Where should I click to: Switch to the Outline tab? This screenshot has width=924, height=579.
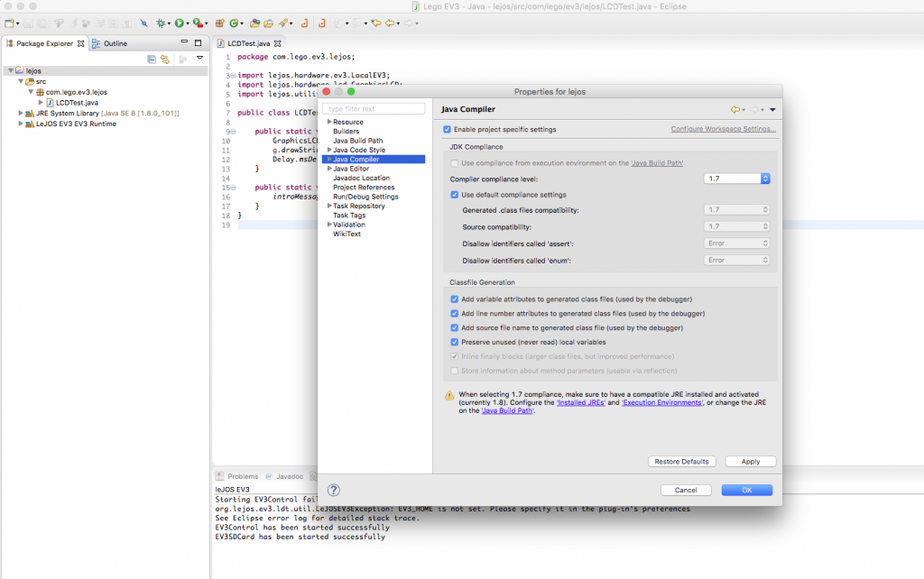click(x=115, y=42)
